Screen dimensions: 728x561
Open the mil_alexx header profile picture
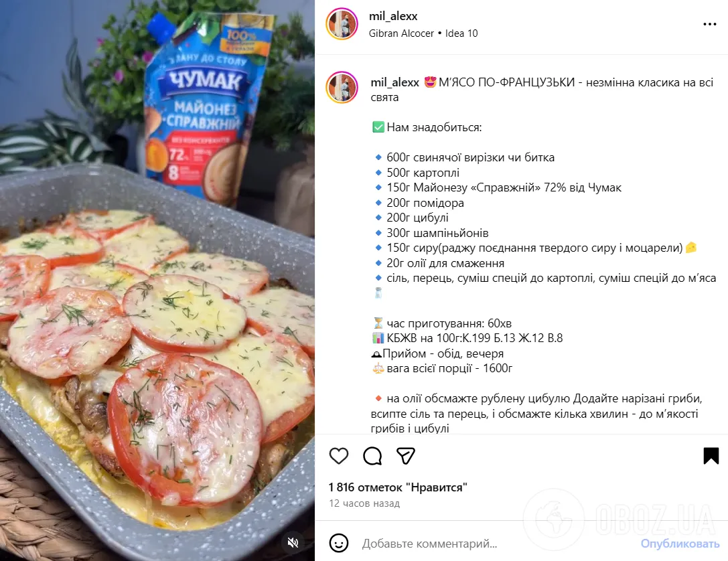pyautogui.click(x=342, y=23)
